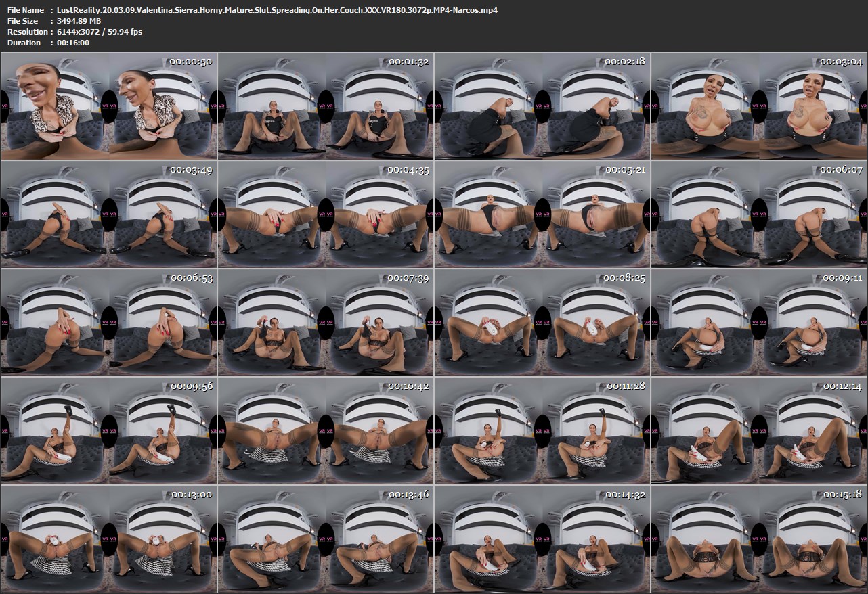Select the frame stamped 00:10:42
The image size is (868, 594).
tap(326, 430)
